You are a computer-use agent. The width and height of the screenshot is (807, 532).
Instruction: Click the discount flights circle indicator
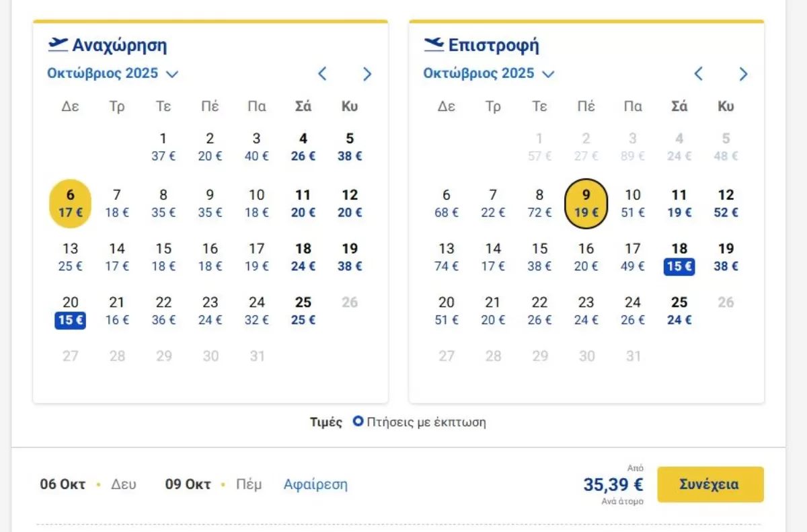(x=358, y=422)
